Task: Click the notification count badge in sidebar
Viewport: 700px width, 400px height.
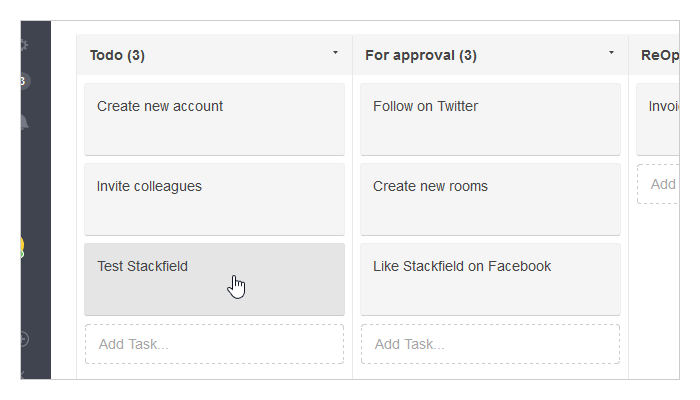Action: tap(25, 81)
